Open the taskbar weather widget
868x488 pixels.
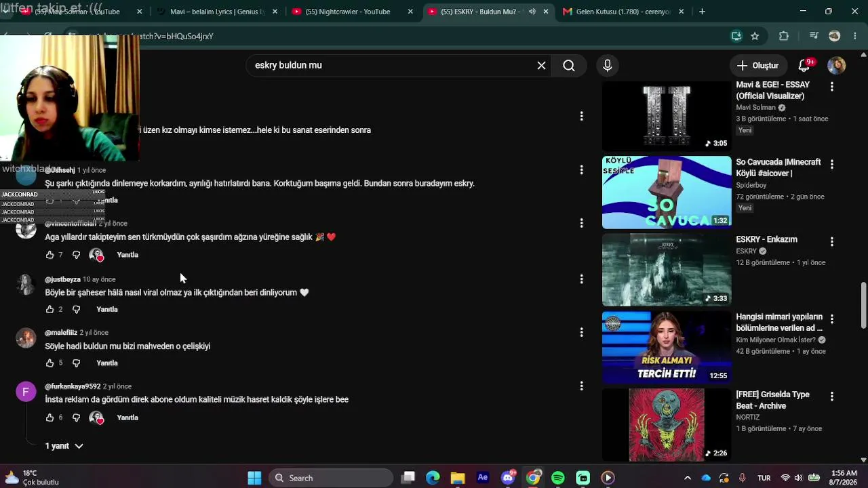tap(31, 478)
